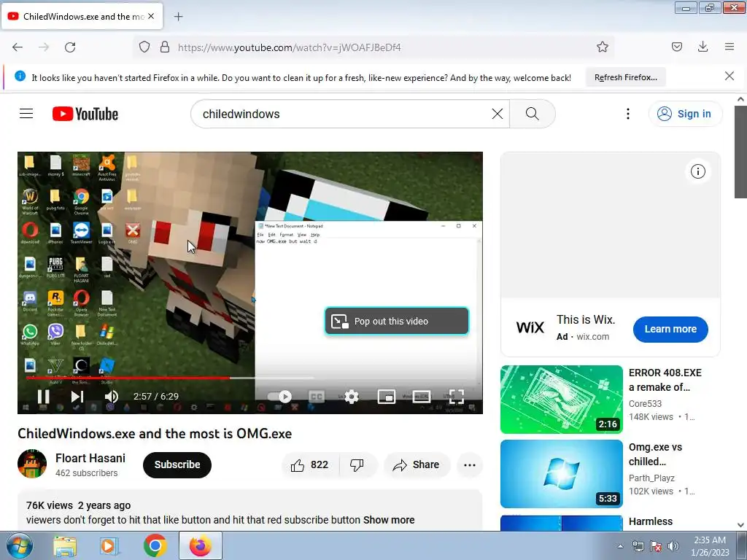Image resolution: width=747 pixels, height=560 pixels.
Task: Open Windows Start menu
Action: click(19, 545)
